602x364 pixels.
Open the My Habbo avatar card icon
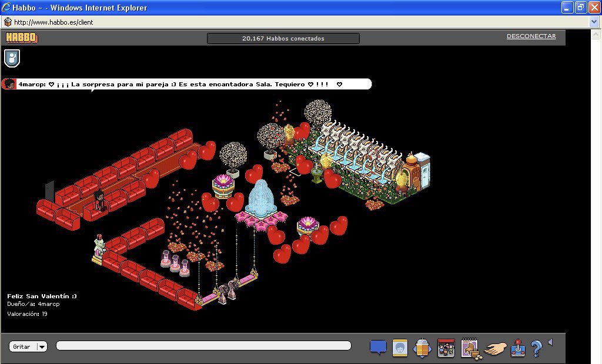(400, 348)
